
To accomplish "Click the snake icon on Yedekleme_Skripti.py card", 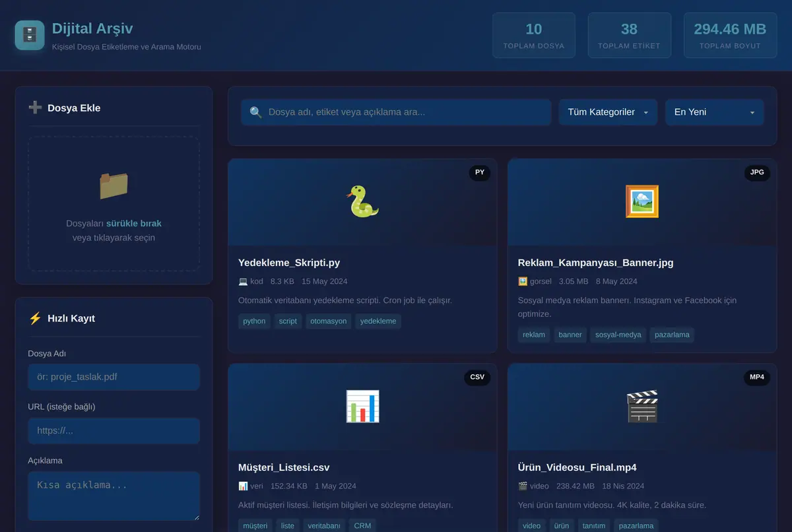I will [362, 201].
